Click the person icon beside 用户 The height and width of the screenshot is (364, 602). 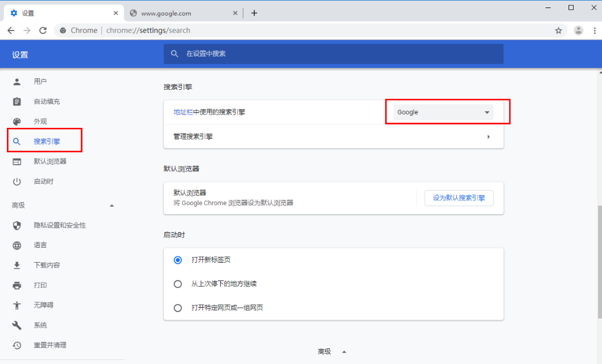(17, 81)
